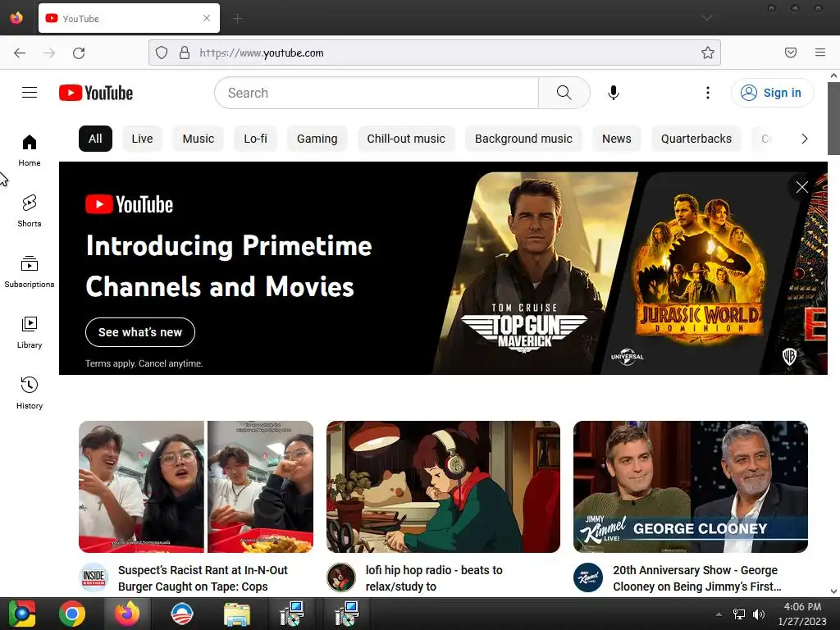Save page to Pocket
The width and height of the screenshot is (840, 630).
(x=791, y=52)
